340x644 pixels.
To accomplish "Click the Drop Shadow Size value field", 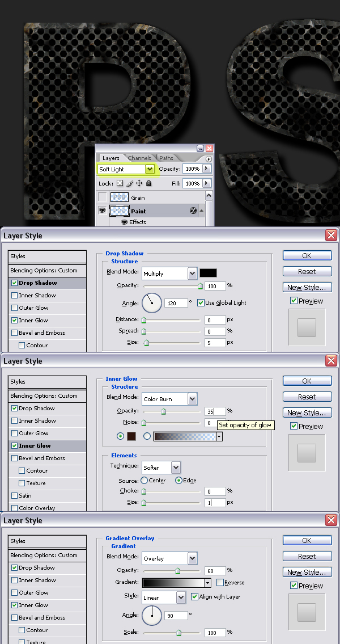I will click(x=215, y=342).
